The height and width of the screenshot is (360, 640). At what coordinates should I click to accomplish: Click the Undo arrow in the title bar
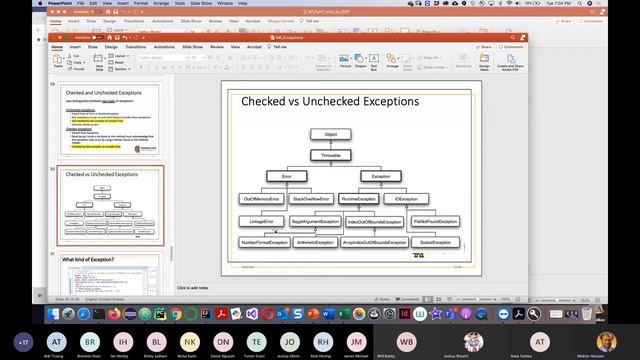click(x=125, y=38)
